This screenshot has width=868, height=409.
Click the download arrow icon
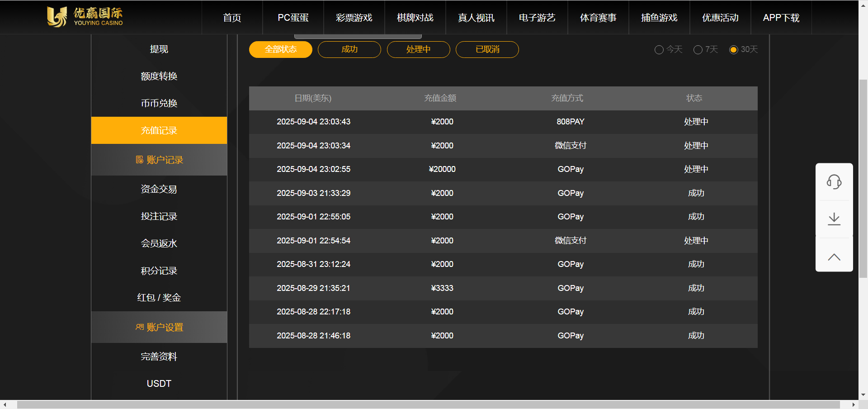(834, 219)
